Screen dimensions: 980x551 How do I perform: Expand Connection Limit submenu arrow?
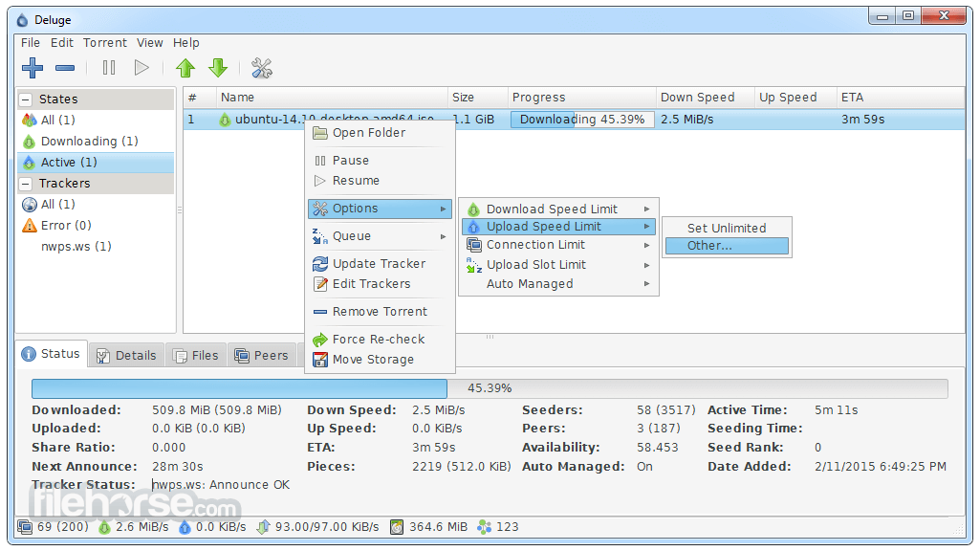pyautogui.click(x=647, y=245)
